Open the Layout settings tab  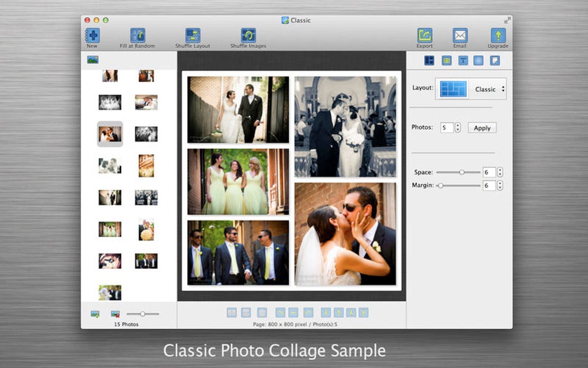coord(429,61)
